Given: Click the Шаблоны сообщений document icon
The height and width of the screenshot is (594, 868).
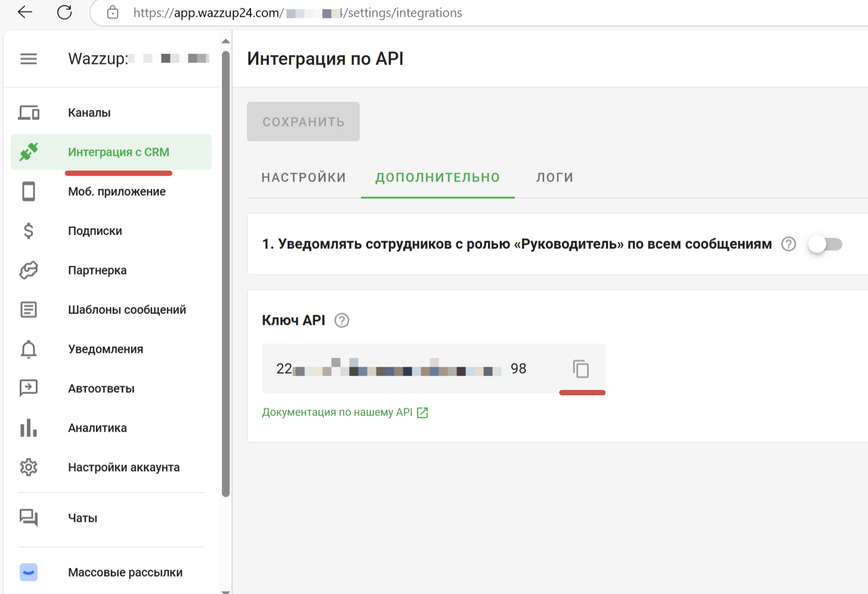Looking at the screenshot, I should [x=29, y=309].
